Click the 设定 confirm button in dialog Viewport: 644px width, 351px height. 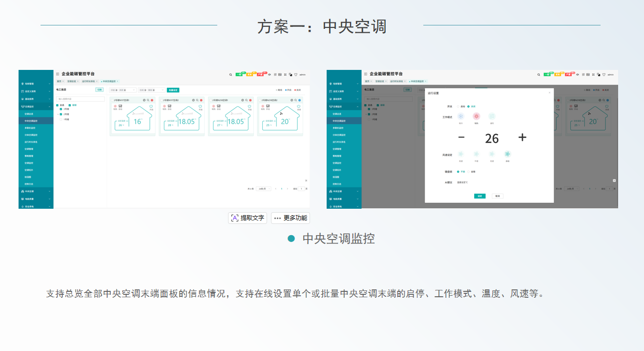(479, 196)
